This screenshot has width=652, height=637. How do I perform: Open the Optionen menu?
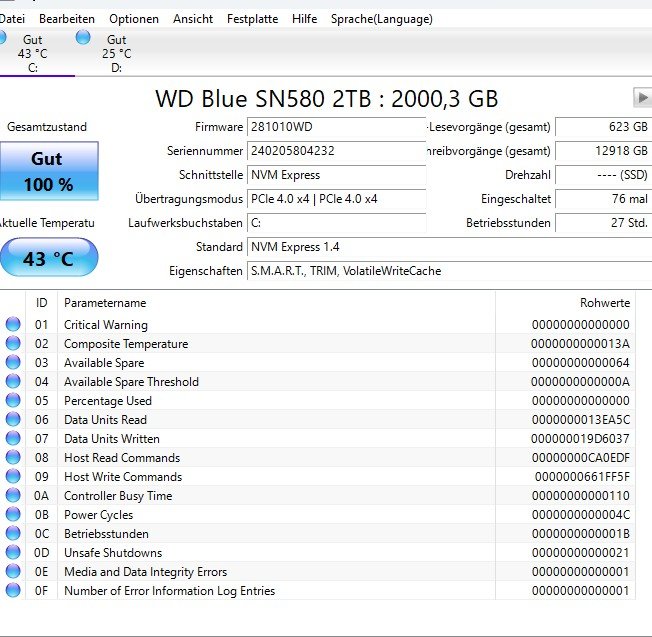134,19
